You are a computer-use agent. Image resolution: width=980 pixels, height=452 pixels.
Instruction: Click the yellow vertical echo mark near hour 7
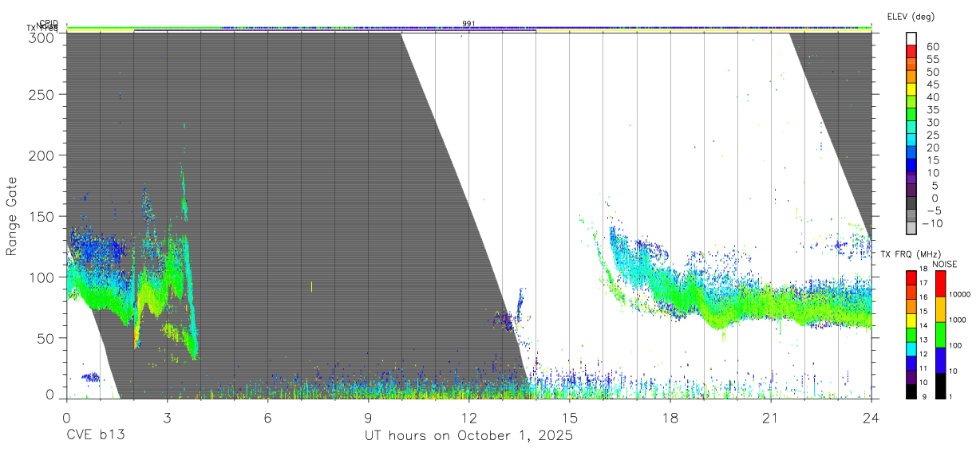click(x=311, y=286)
